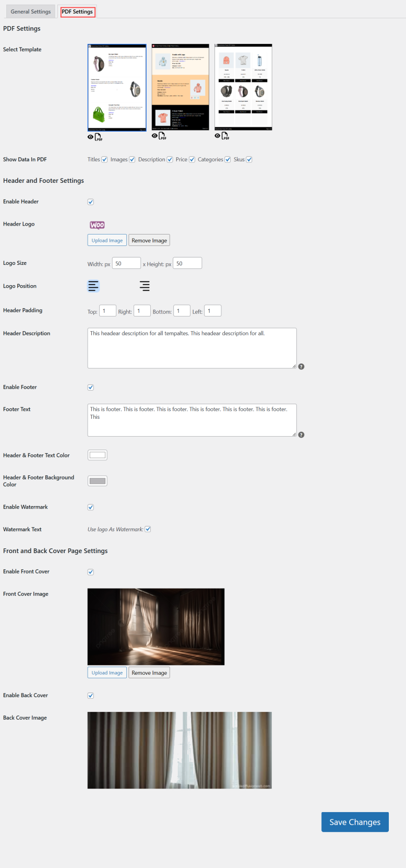This screenshot has height=868, width=406.
Task: Open Header & Footer Background Color swatch
Action: [x=98, y=481]
